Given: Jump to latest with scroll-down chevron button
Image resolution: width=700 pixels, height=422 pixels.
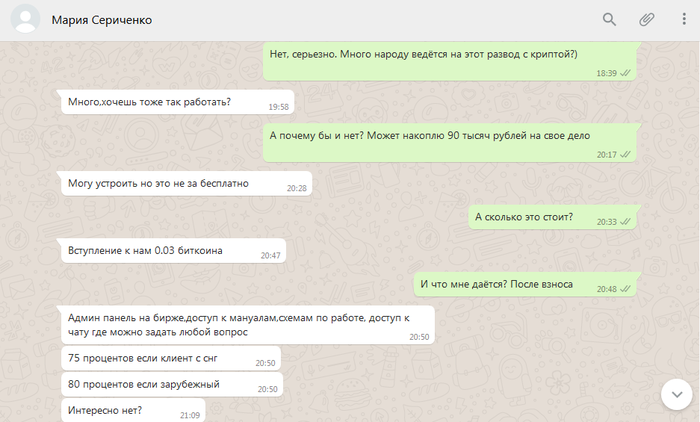Looking at the screenshot, I should click(x=677, y=394).
